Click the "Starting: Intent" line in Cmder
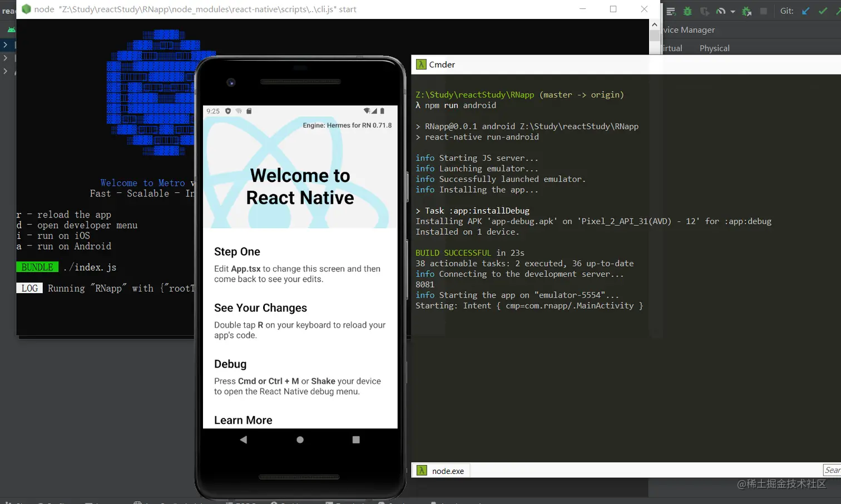Image resolution: width=841 pixels, height=504 pixels. point(529,306)
